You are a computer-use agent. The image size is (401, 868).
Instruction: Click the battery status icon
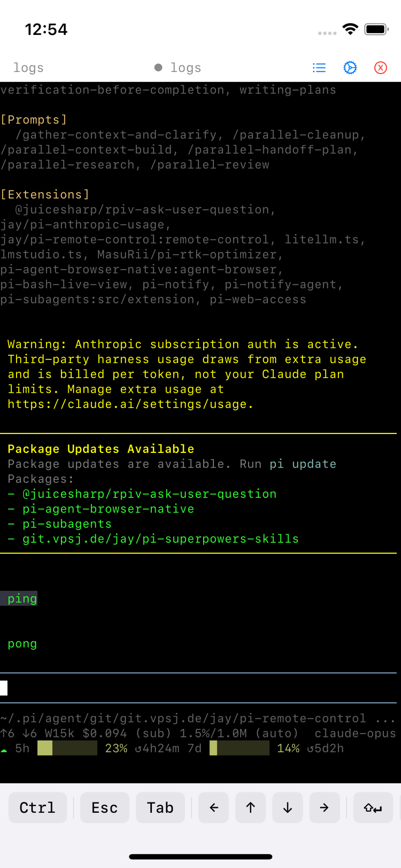click(376, 29)
